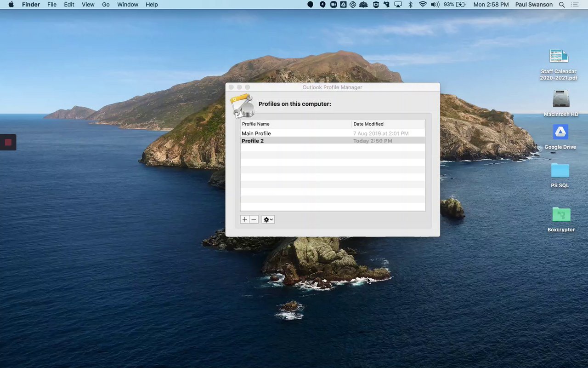This screenshot has width=588, height=368.
Task: Open the date and time Mon 2:58 PM
Action: pyautogui.click(x=491, y=5)
